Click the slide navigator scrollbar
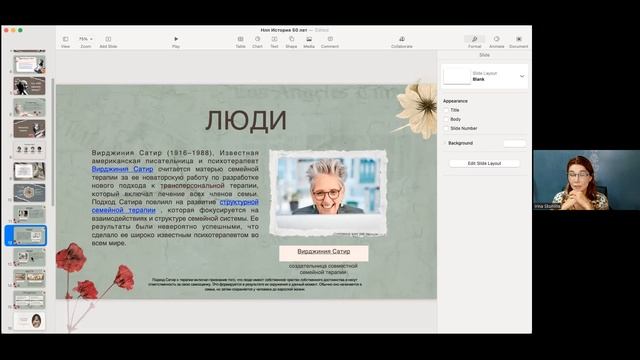The width and height of the screenshot is (640, 360). coord(53,141)
